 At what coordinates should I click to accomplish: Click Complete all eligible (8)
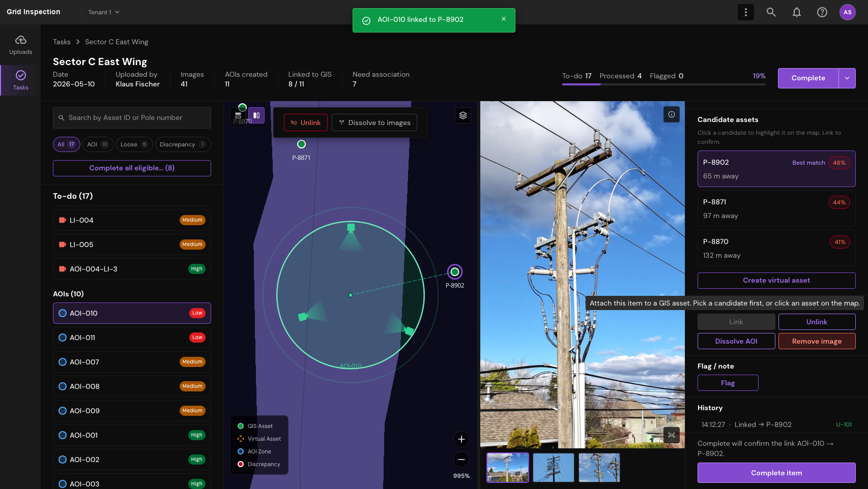point(132,168)
